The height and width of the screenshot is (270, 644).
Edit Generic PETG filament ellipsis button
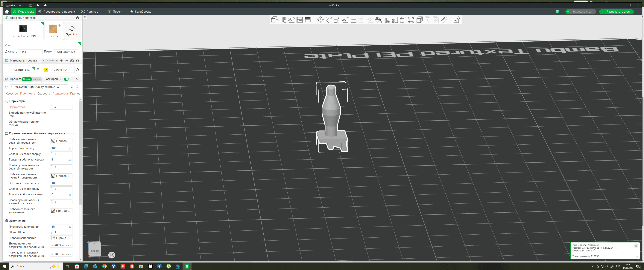(x=38, y=70)
